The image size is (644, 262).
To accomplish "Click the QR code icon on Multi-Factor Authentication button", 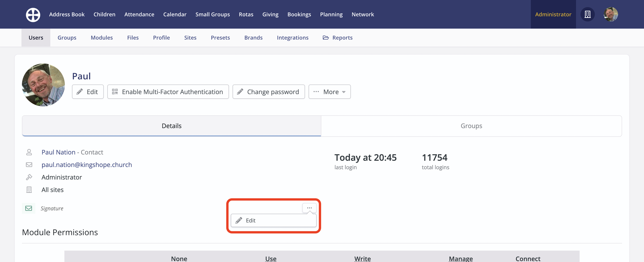I will coord(115,91).
